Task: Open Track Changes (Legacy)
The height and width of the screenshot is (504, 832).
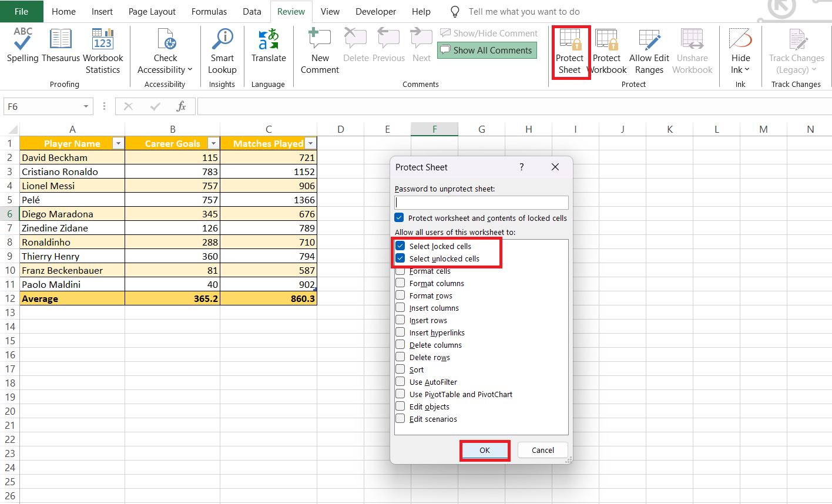Action: [797, 51]
